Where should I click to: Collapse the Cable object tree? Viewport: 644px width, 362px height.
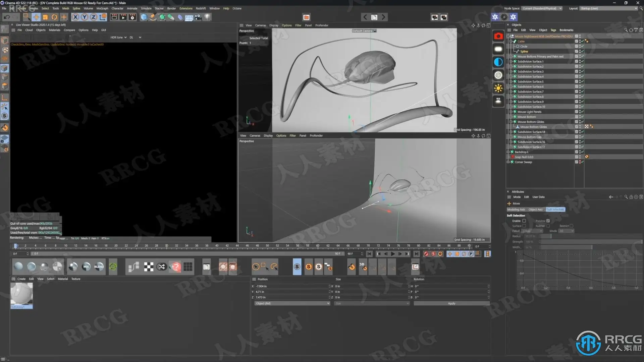[511, 42]
